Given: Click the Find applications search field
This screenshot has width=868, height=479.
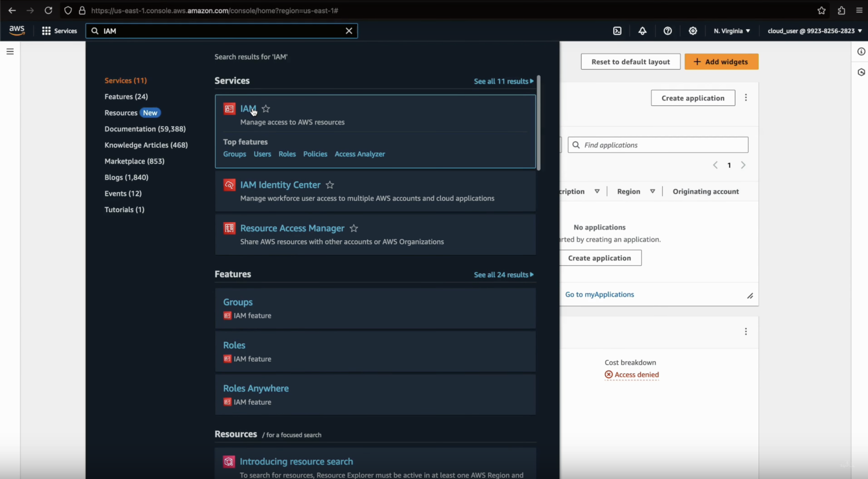Looking at the screenshot, I should [x=658, y=145].
